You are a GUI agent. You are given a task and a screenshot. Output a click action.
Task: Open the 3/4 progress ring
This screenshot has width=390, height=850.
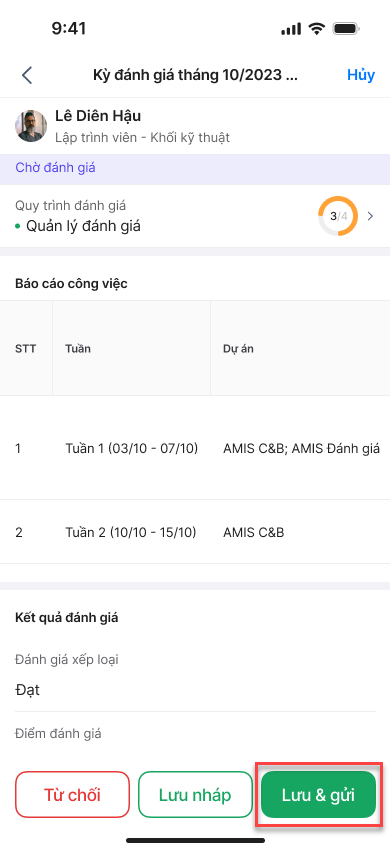point(337,216)
